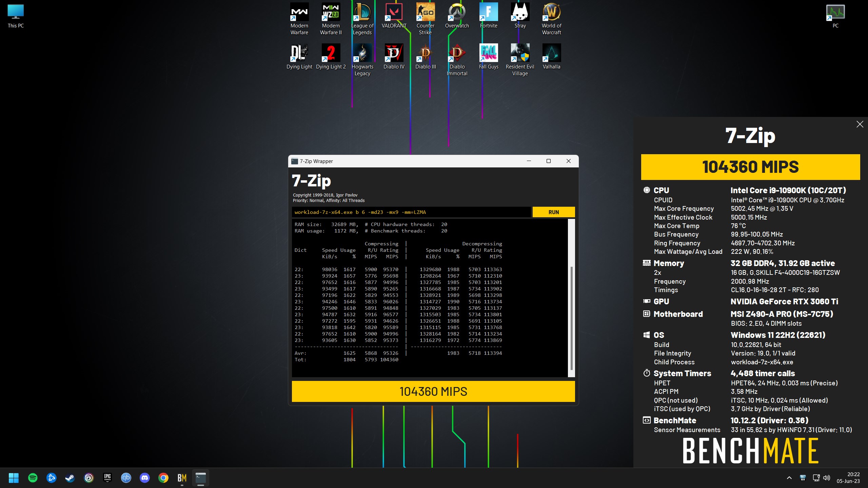The image size is (868, 488).
Task: Open the Battle.net taskbar icon
Action: (52, 478)
